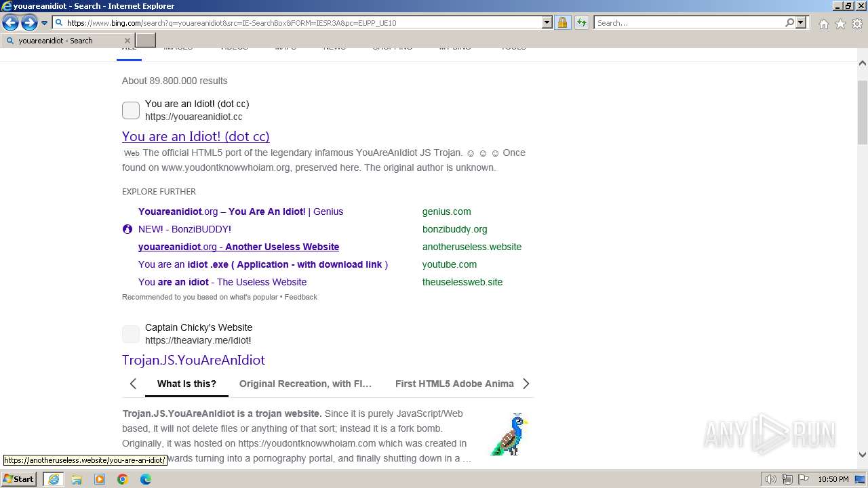The width and height of the screenshot is (868, 488).
Task: Open Windows Explorer folder taskbar icon
Action: point(77,479)
